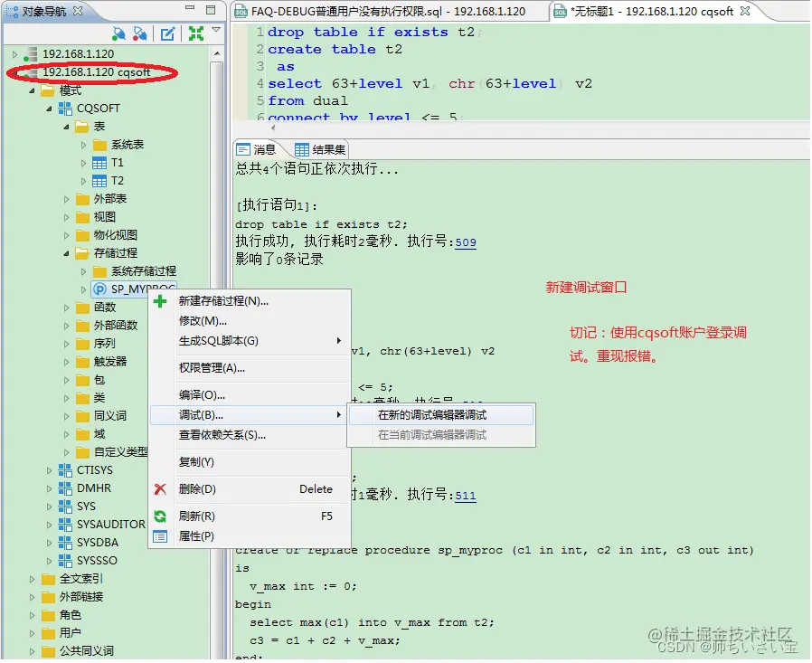Choose 新建存储过程(N)... from context menu
This screenshot has height=663, width=812.
(250, 301)
